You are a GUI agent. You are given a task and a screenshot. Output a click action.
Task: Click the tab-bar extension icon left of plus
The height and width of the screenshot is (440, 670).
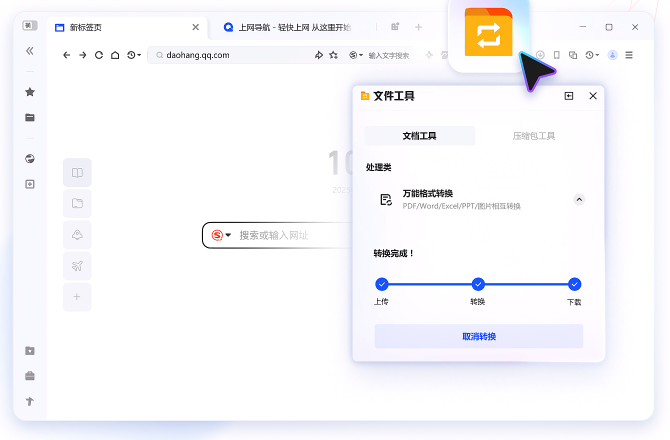pyautogui.click(x=395, y=26)
